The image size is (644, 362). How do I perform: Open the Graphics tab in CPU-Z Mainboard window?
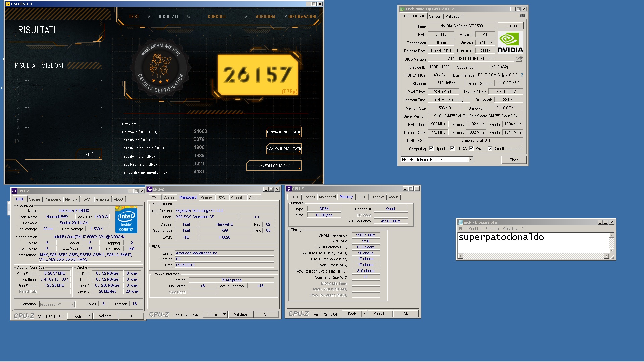tap(238, 198)
